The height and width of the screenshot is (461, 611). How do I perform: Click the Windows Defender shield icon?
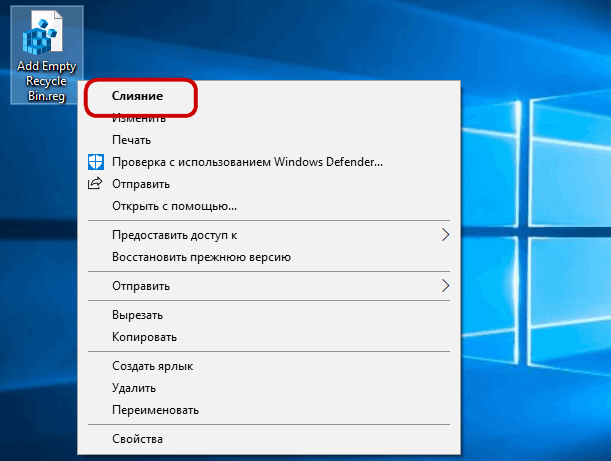(96, 162)
